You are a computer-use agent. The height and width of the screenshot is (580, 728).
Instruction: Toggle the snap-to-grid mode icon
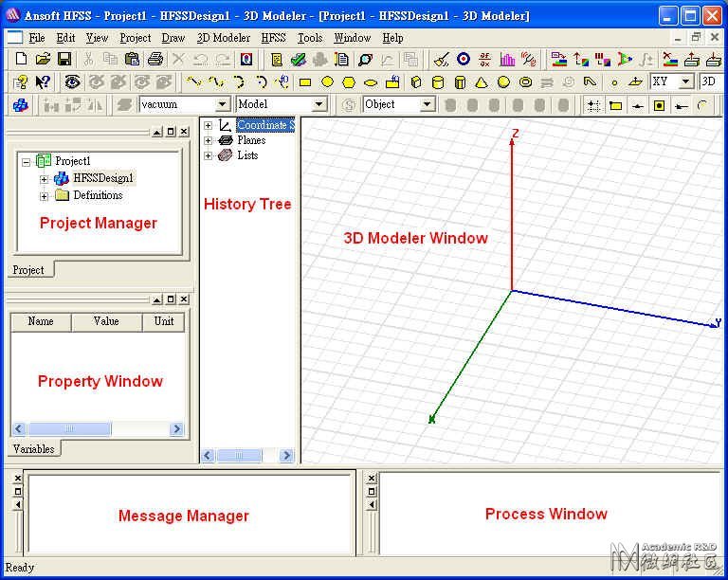pyautogui.click(x=593, y=106)
